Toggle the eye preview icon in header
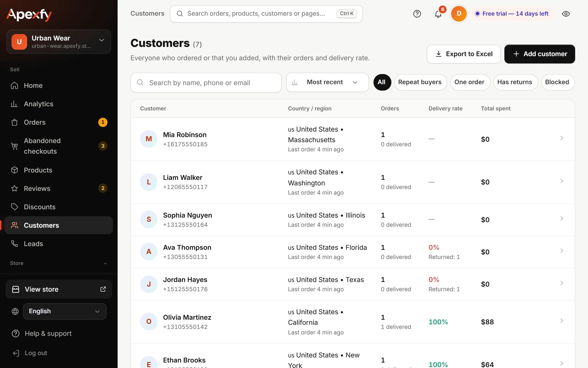588x368 pixels. pos(566,14)
